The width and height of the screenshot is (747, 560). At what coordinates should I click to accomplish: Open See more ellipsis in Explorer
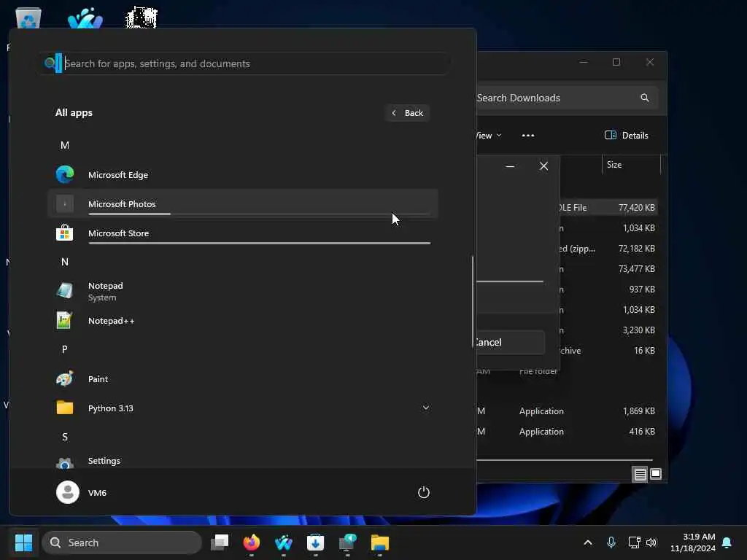[528, 136]
